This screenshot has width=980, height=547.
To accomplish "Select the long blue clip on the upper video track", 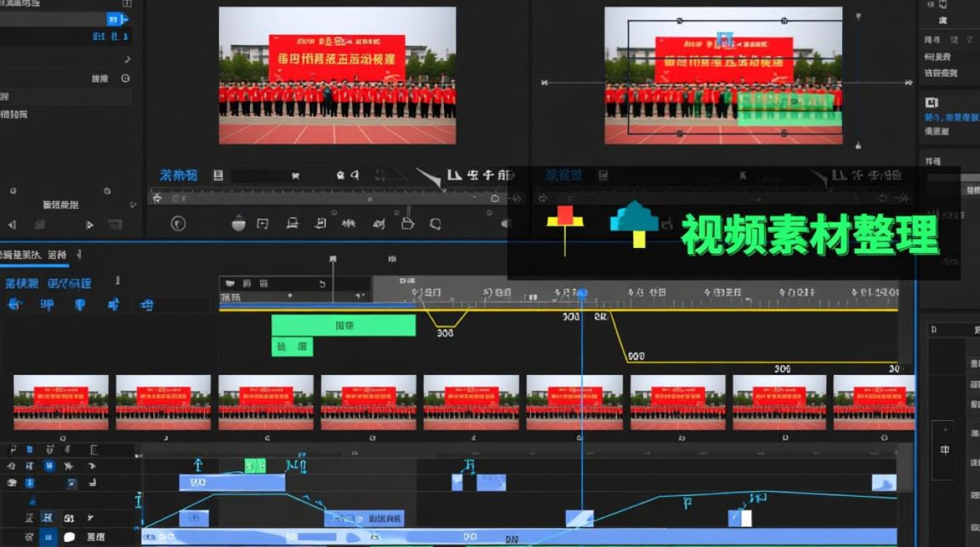I will pos(232,482).
